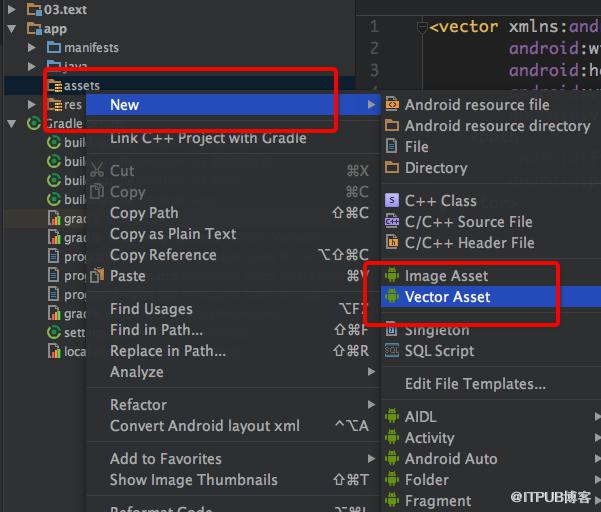The height and width of the screenshot is (512, 601).
Task: Expand the res folder arrow
Action: [32, 104]
